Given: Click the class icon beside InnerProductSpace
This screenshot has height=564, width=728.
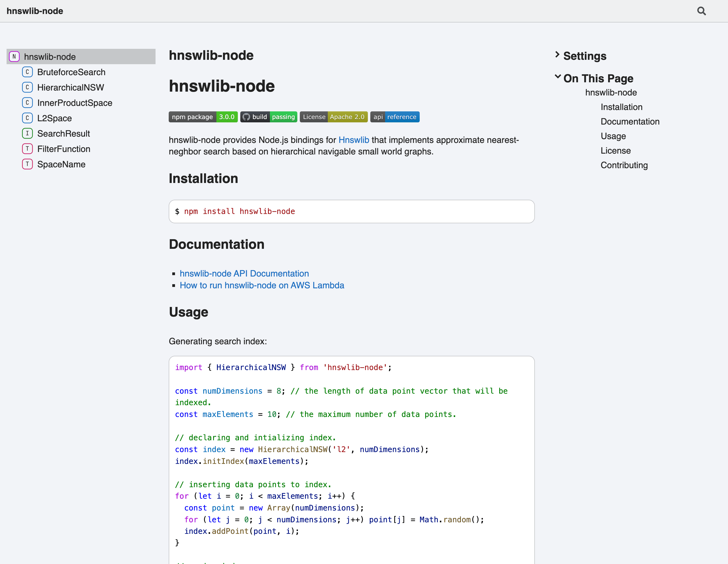Looking at the screenshot, I should pos(27,103).
